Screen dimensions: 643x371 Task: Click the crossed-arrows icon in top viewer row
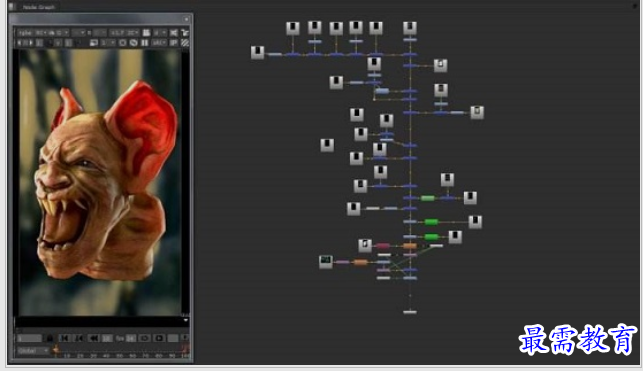pyautogui.click(x=174, y=32)
